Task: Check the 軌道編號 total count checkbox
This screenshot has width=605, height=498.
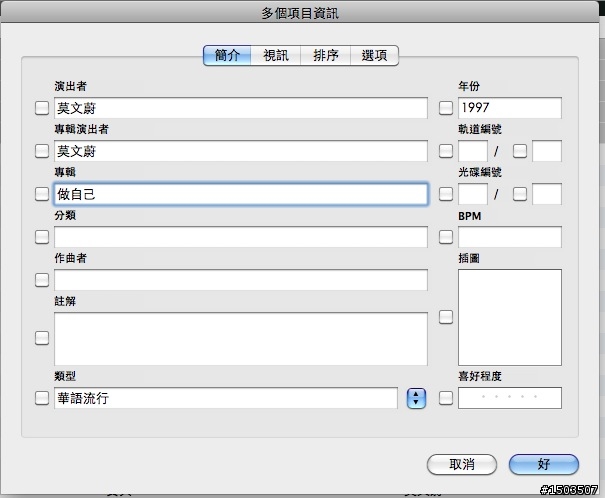Action: [520, 151]
